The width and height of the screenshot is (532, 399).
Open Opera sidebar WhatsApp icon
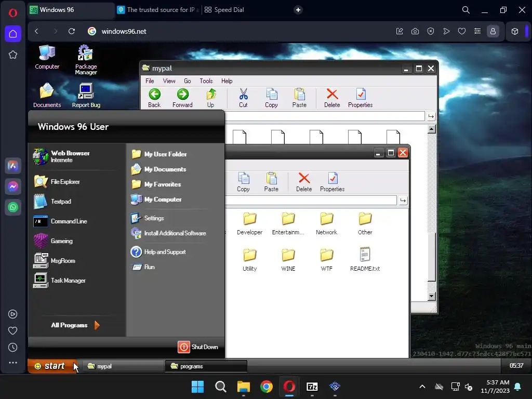[13, 207]
